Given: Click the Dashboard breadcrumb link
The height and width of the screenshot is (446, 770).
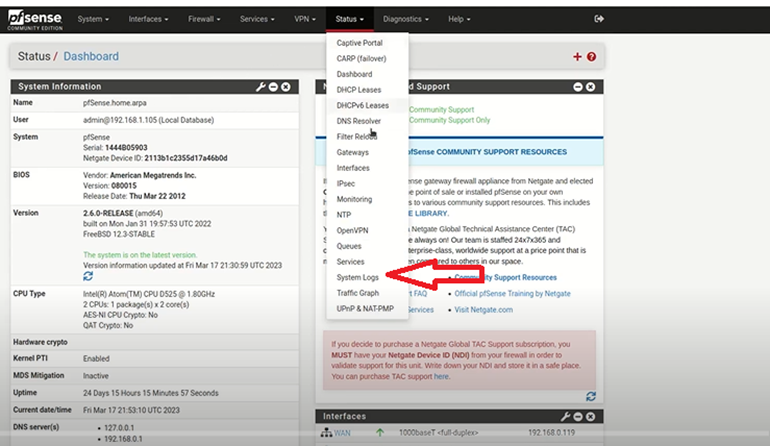Looking at the screenshot, I should pyautogui.click(x=91, y=56).
